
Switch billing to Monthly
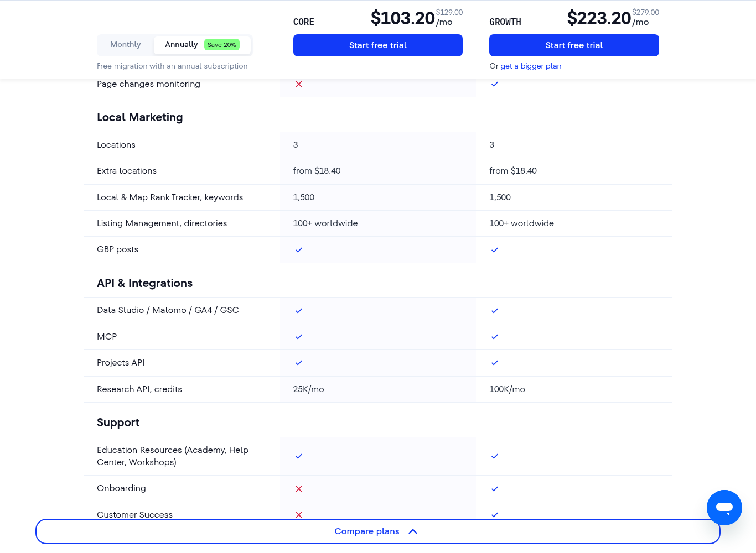tap(126, 45)
